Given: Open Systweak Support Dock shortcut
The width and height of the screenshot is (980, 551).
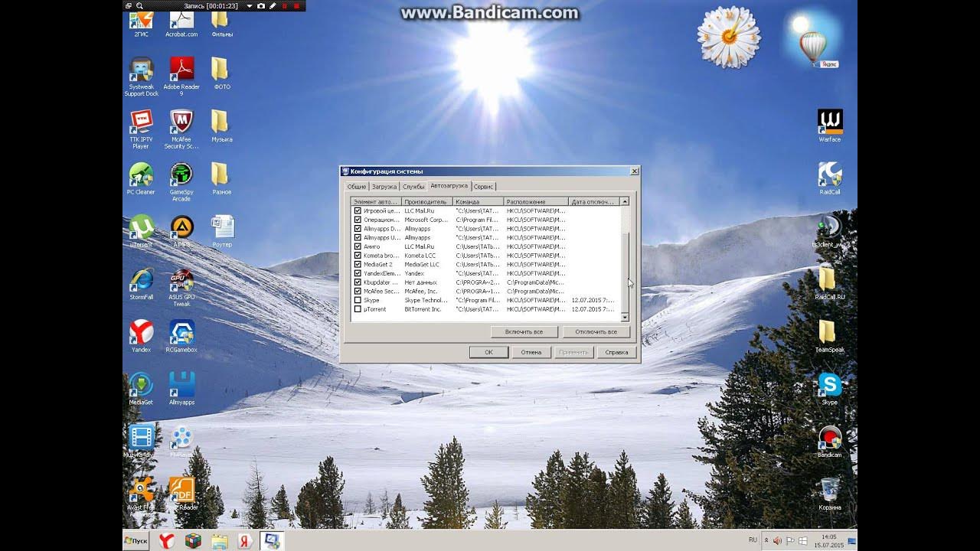Looking at the screenshot, I should 141,76.
